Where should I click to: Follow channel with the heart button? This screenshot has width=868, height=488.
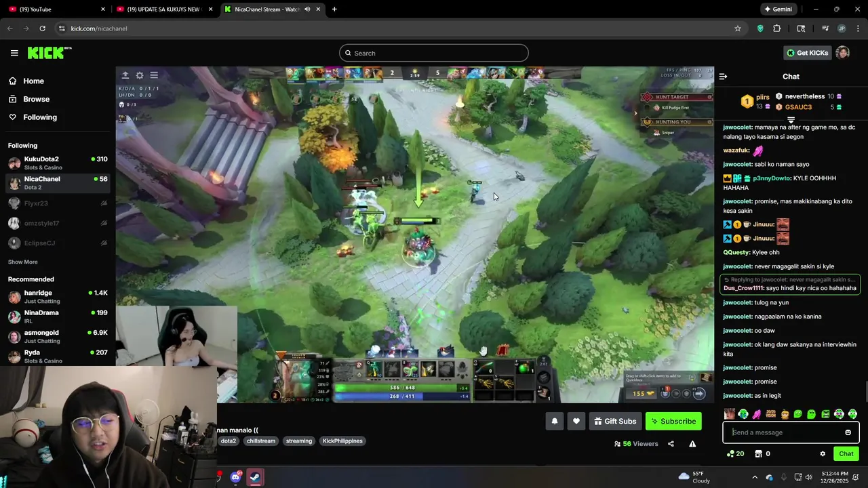pos(576,421)
